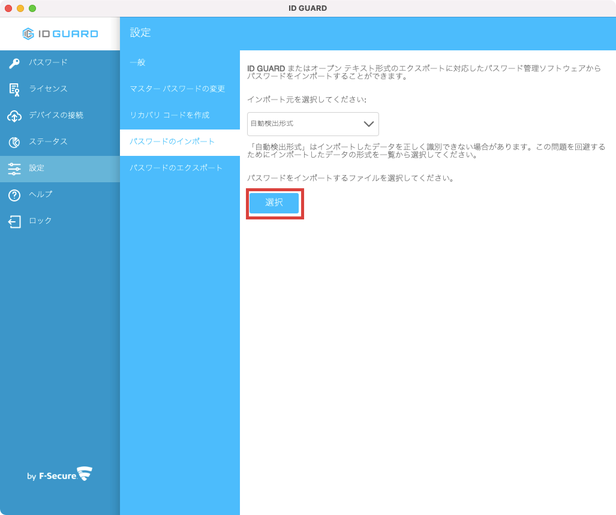Click the sliders settings icon
Screen dimensions: 616x515
15,169
